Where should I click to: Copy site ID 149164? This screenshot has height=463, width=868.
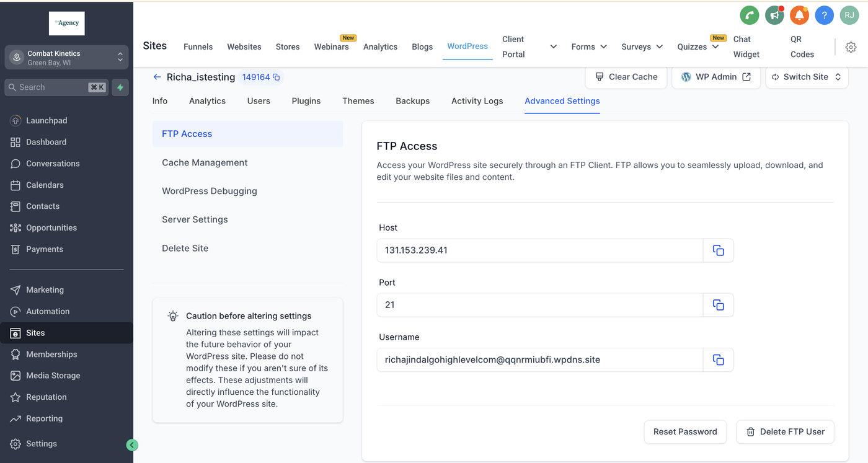(277, 77)
